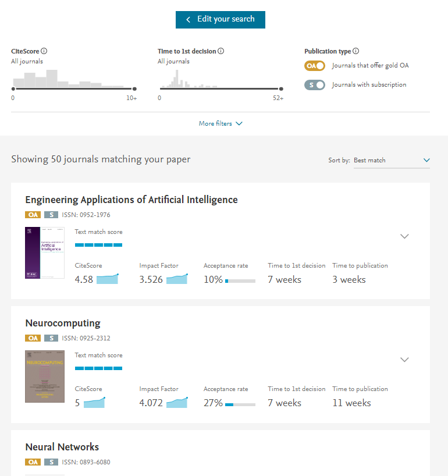Toggle Journals with subscription switch

(315, 85)
